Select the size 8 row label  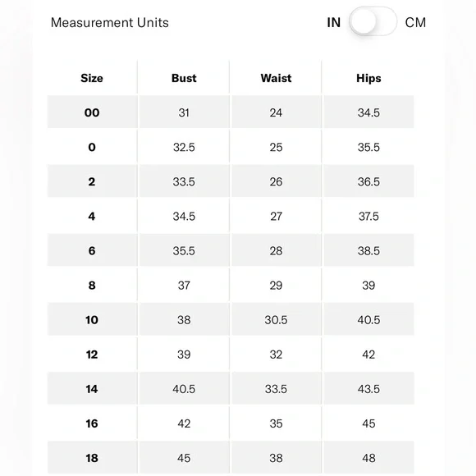(92, 286)
